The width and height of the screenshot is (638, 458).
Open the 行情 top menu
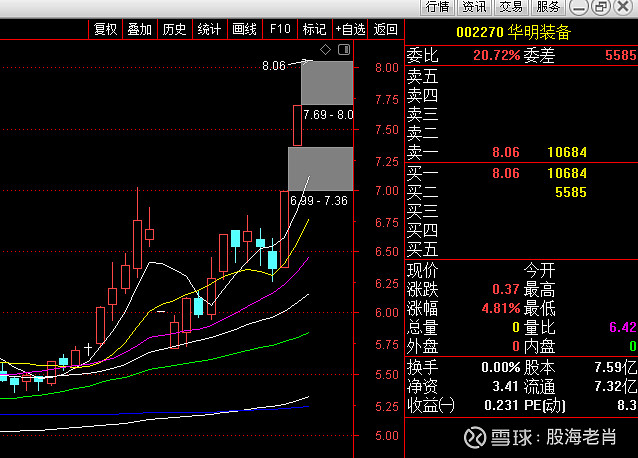pos(437,7)
